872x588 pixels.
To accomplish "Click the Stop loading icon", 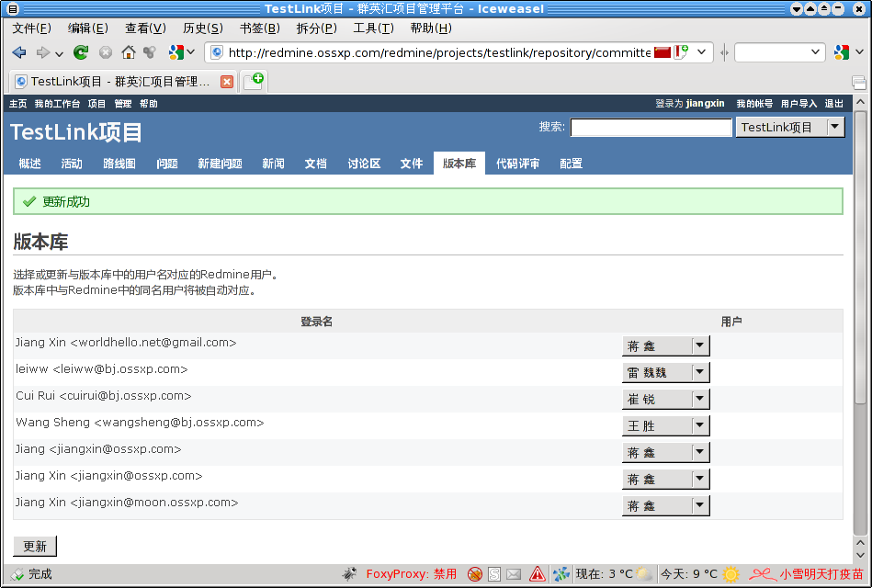I will 105,53.
